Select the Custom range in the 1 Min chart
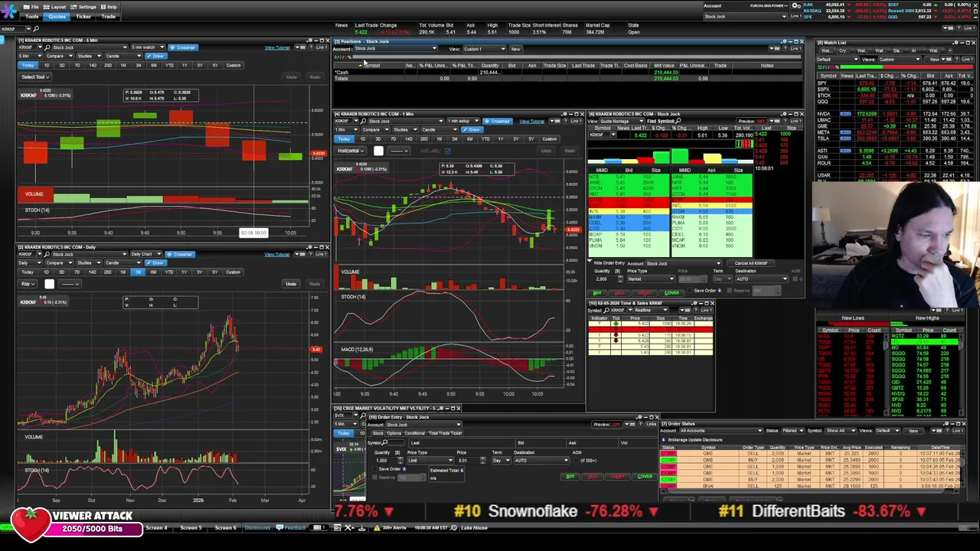The height and width of the screenshot is (551, 980). (549, 139)
